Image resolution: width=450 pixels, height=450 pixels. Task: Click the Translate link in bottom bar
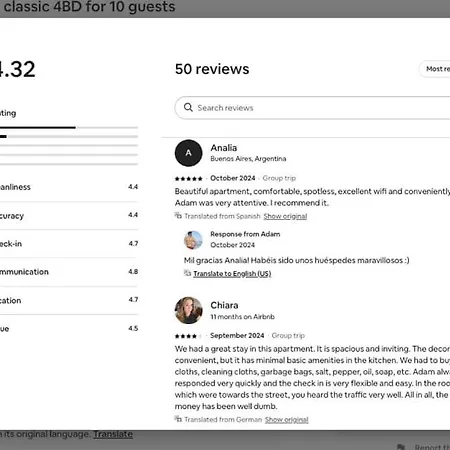click(113, 434)
